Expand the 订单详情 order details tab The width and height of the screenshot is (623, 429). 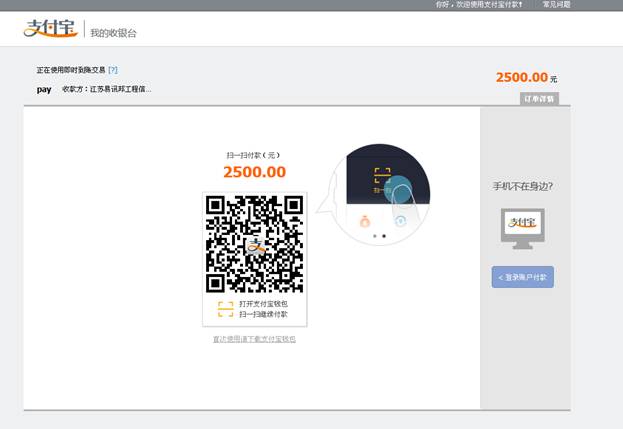[x=540, y=98]
